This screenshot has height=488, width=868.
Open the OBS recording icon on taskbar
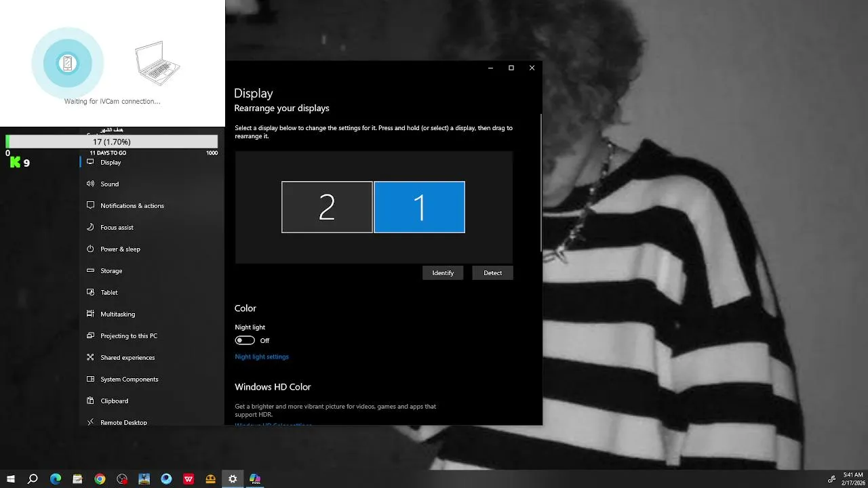(x=122, y=479)
